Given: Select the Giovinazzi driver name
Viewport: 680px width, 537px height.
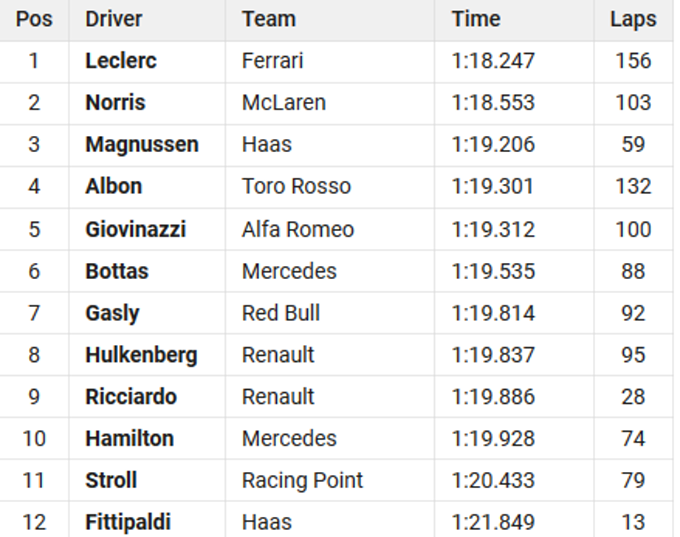Looking at the screenshot, I should (136, 229).
